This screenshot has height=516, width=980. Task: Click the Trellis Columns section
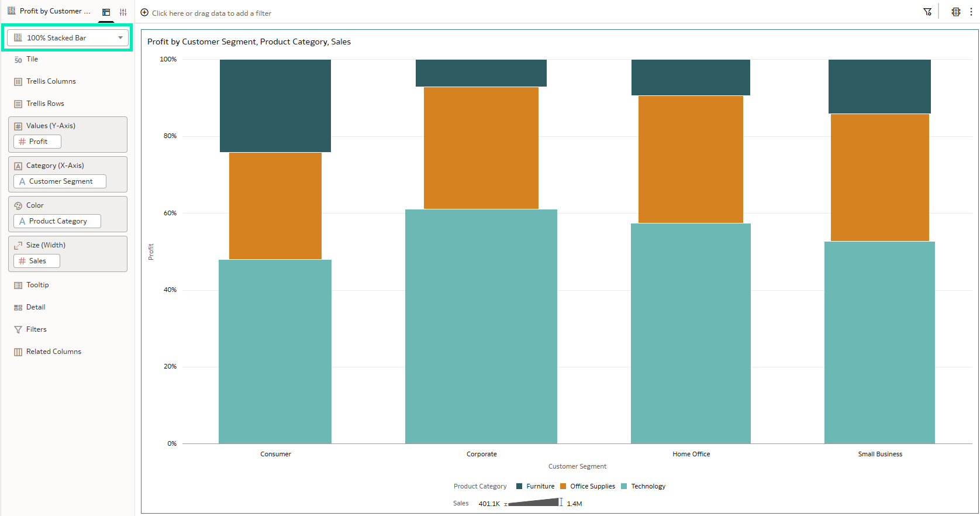point(51,81)
